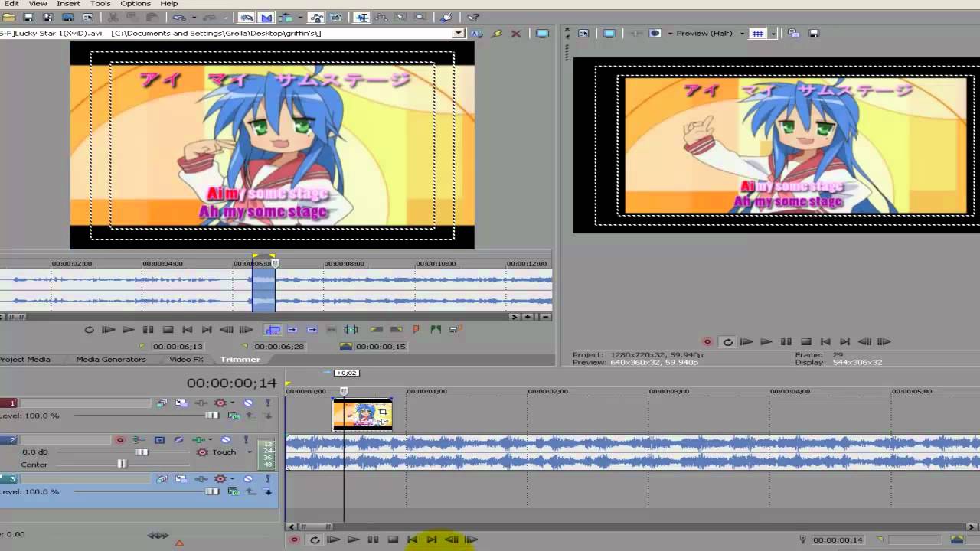Switch to the Video FX tab
The width and height of the screenshot is (980, 551).
186,360
